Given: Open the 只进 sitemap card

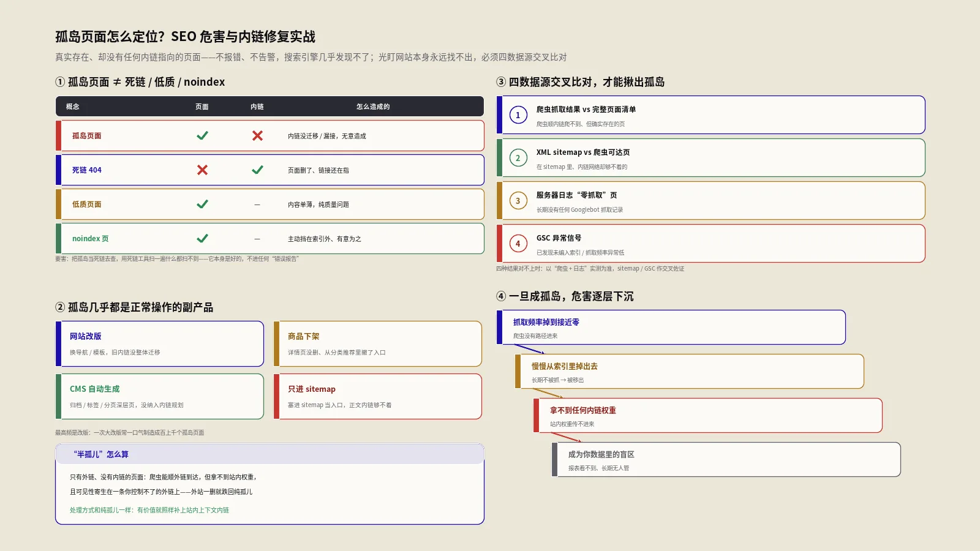Looking at the screenshot, I should click(x=378, y=396).
